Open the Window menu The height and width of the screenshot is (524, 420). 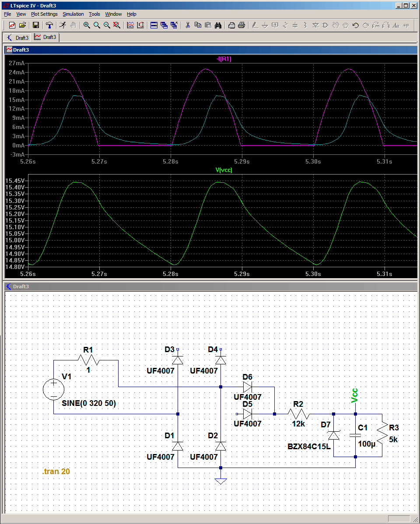click(113, 14)
